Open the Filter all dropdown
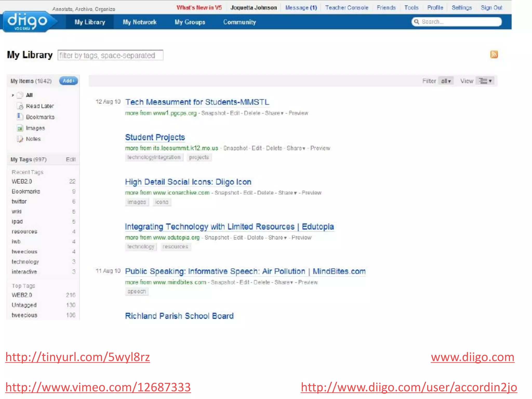The image size is (532, 399). point(446,81)
